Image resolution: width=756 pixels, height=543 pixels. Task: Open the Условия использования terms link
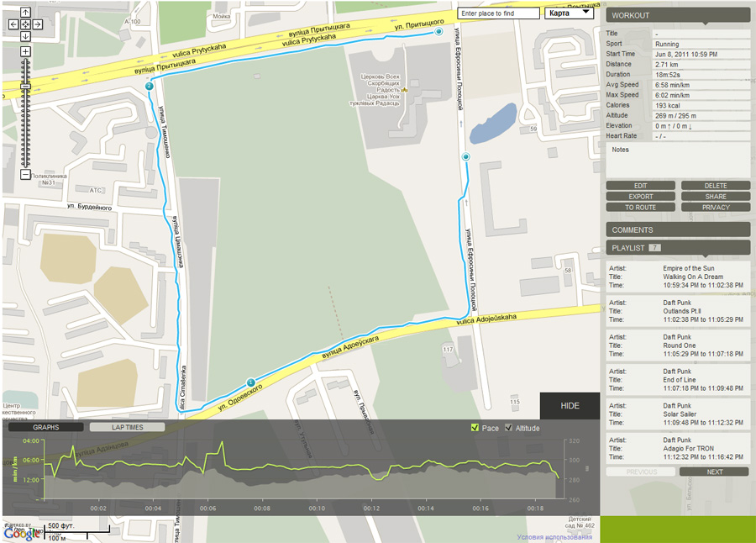tap(554, 537)
